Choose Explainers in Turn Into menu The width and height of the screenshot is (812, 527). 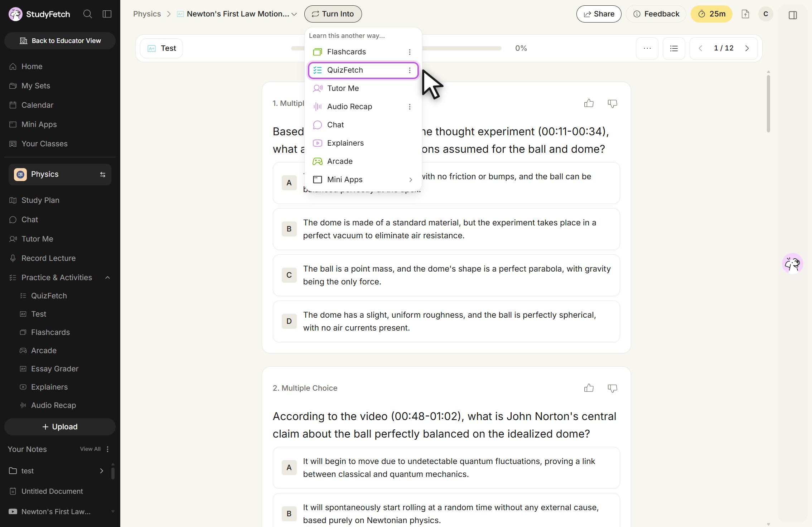tap(363, 143)
